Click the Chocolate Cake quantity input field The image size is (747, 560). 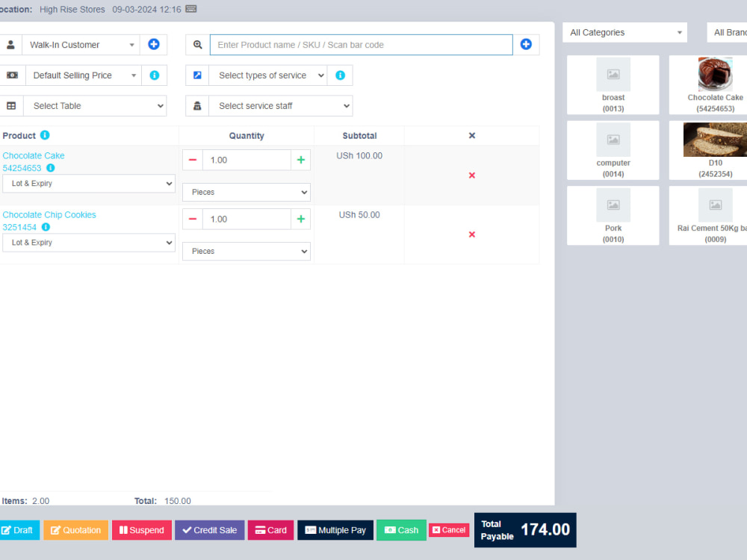pyautogui.click(x=247, y=160)
